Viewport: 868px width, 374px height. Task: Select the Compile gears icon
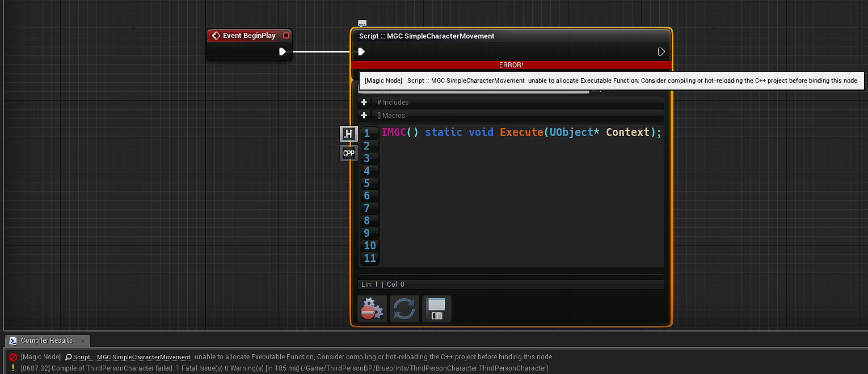372,309
